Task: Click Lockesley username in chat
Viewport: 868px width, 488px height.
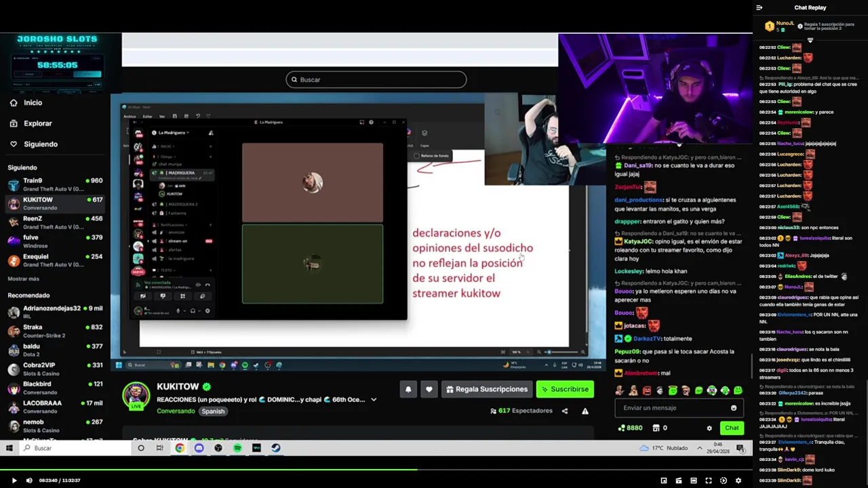Action: 629,272
